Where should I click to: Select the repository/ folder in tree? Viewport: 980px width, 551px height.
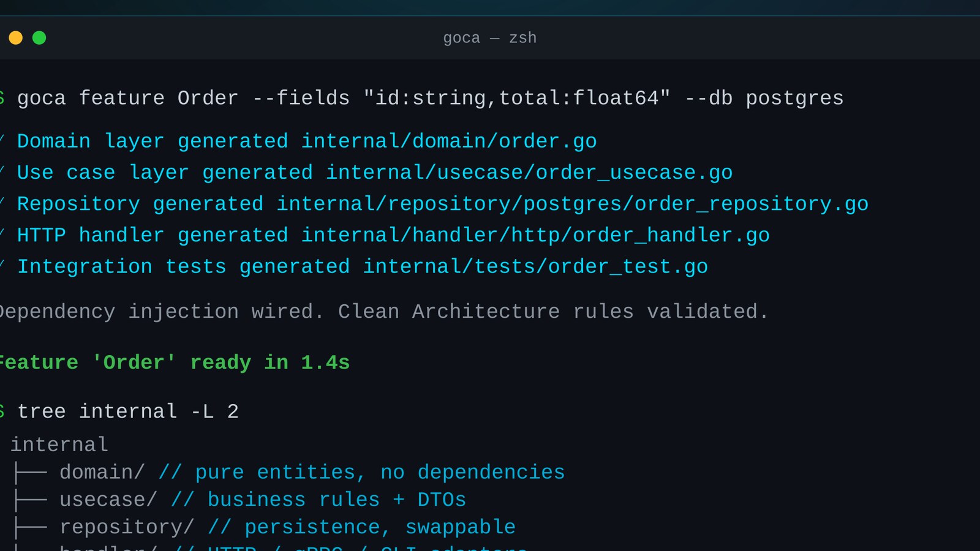(x=127, y=527)
